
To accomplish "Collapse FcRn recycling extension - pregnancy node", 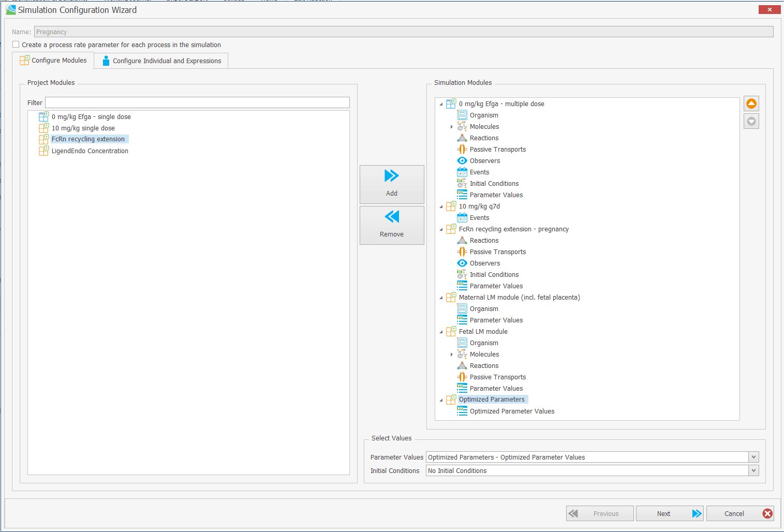I will pos(441,229).
